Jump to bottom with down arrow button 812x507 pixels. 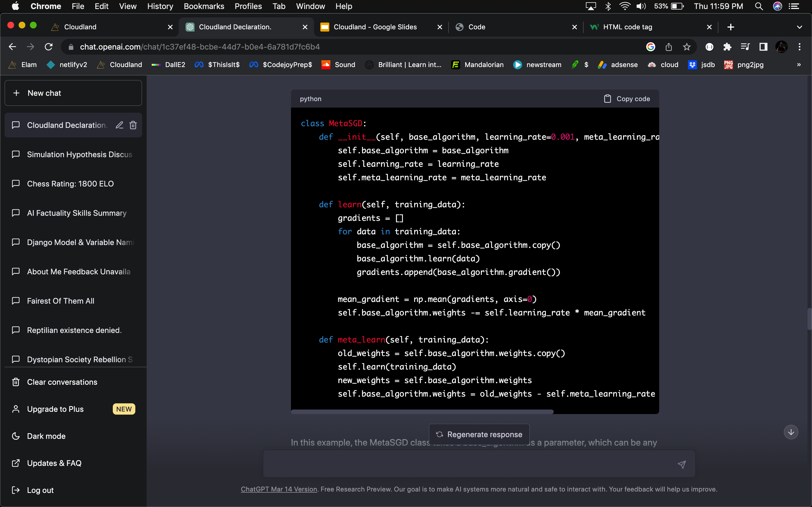791,432
